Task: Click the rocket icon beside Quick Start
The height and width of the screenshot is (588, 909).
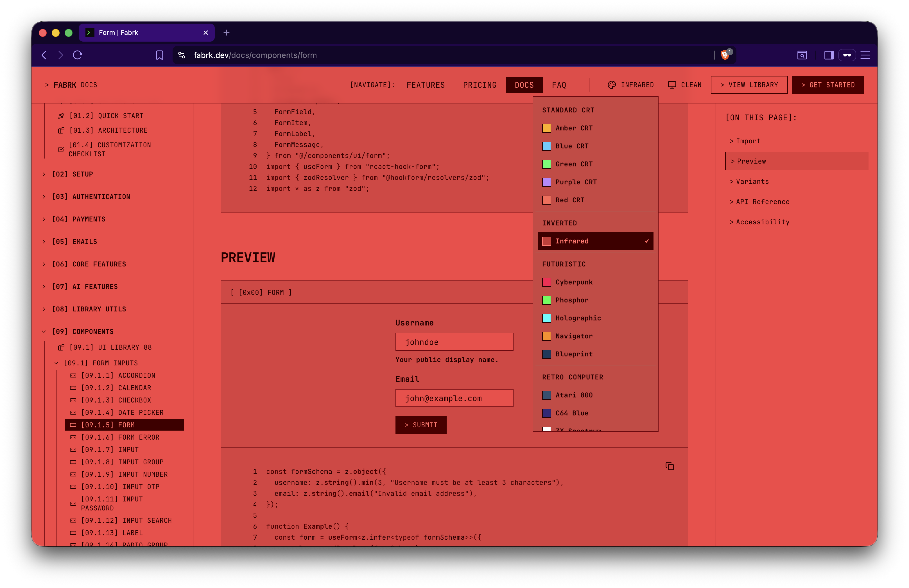Action: [62, 116]
